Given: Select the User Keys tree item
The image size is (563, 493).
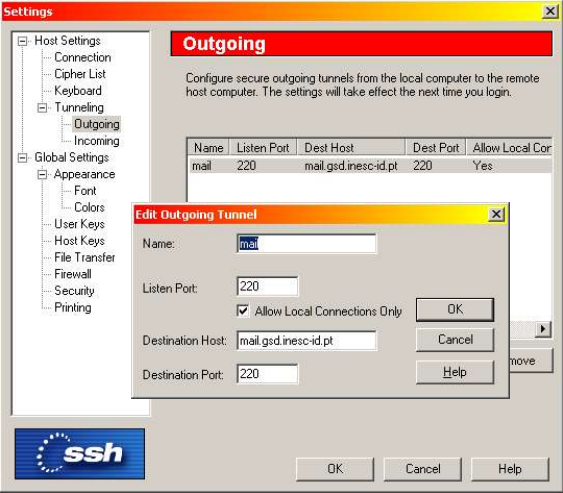Looking at the screenshot, I should coord(79,224).
